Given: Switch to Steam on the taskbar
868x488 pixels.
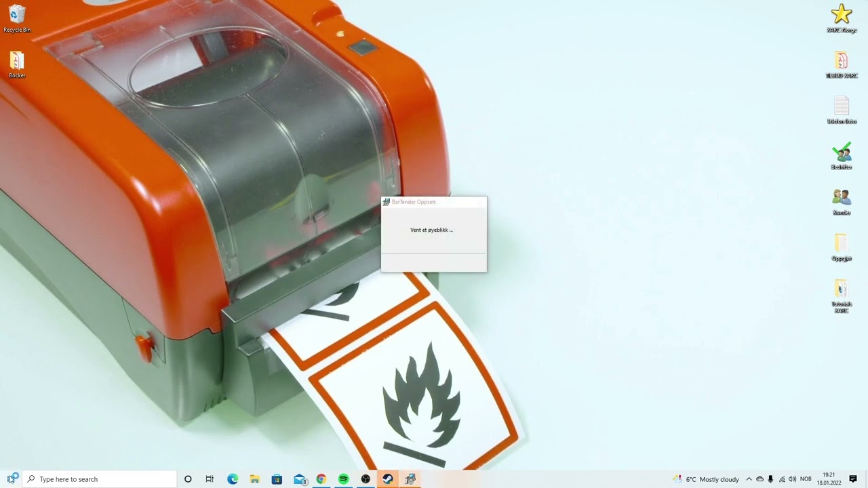Looking at the screenshot, I should [x=388, y=479].
